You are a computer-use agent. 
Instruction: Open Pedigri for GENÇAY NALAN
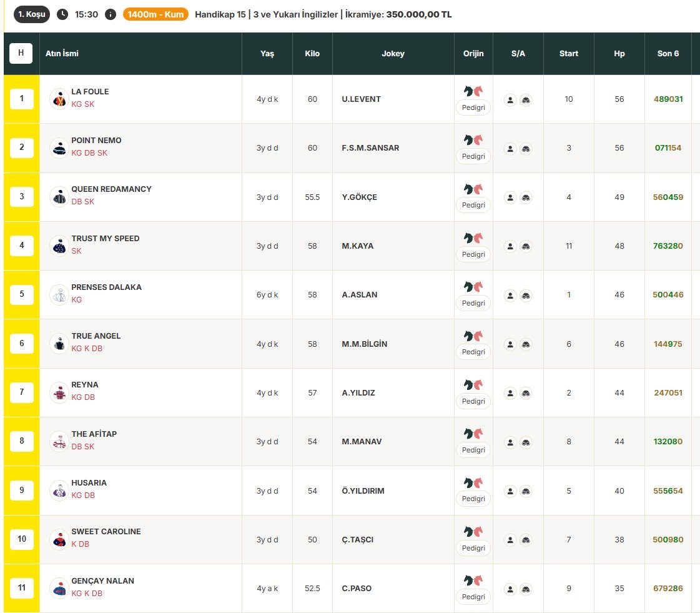point(473,597)
